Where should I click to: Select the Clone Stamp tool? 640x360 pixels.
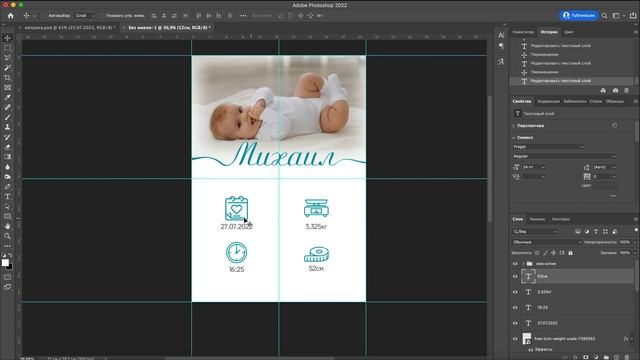(7, 127)
